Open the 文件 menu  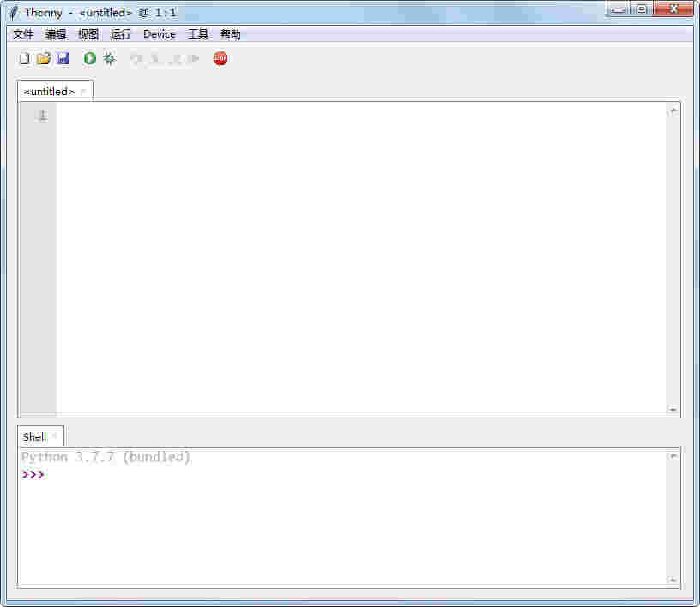[x=23, y=33]
